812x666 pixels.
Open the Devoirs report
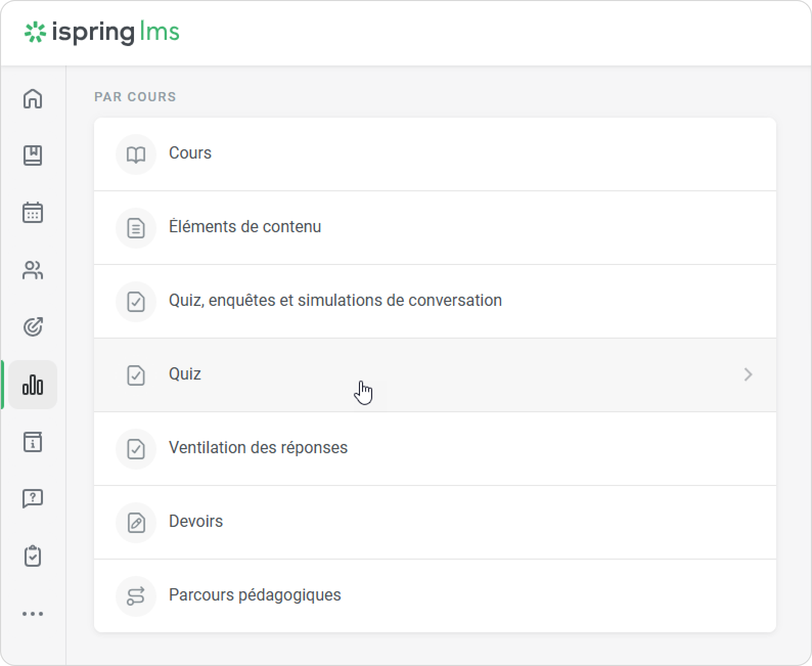pyautogui.click(x=196, y=522)
